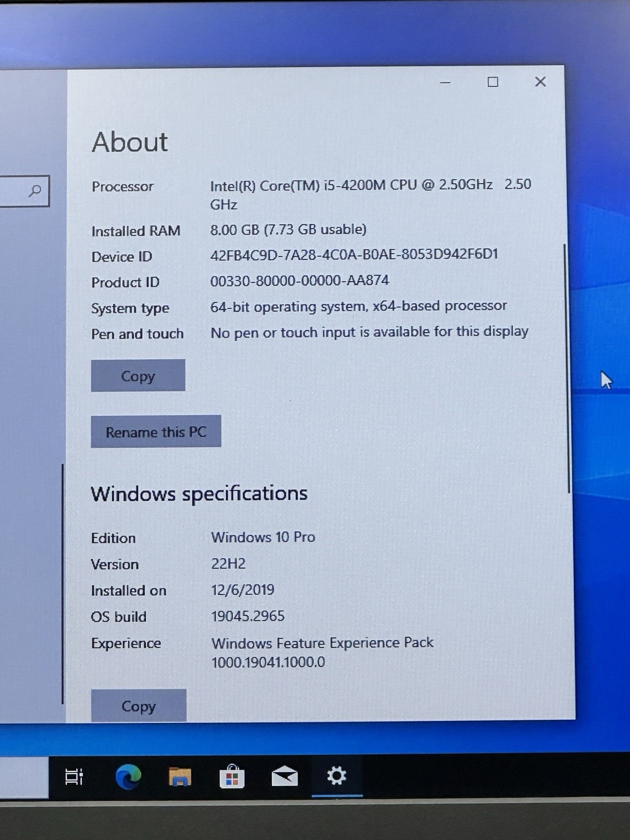Click Windows Feature Experience Pack text
Screen dimensions: 630x840
(x=322, y=652)
